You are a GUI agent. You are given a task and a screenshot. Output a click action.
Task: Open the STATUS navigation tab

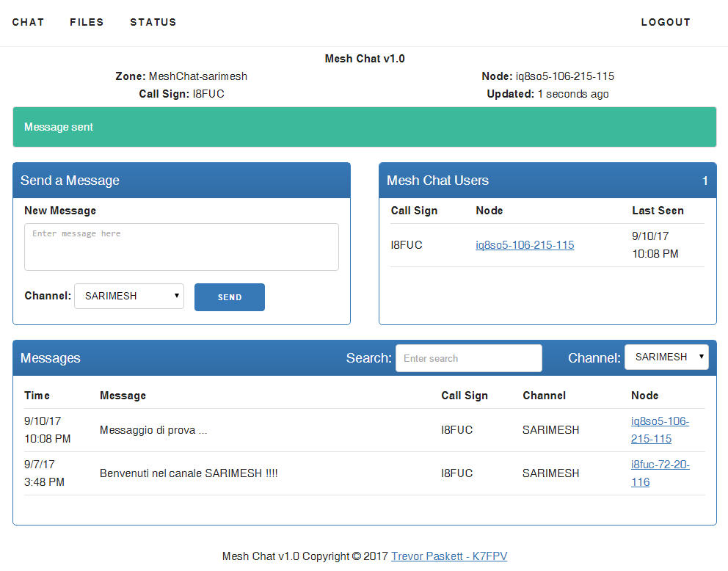(x=153, y=22)
